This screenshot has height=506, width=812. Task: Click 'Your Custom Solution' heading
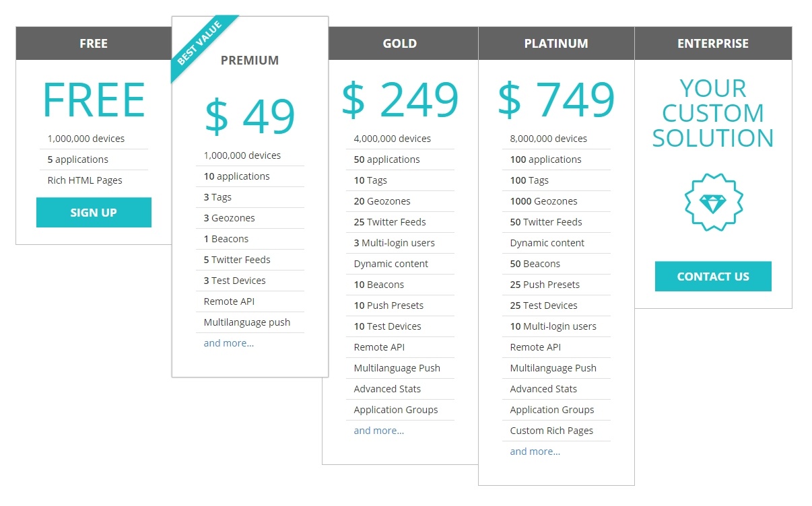pyautogui.click(x=713, y=113)
